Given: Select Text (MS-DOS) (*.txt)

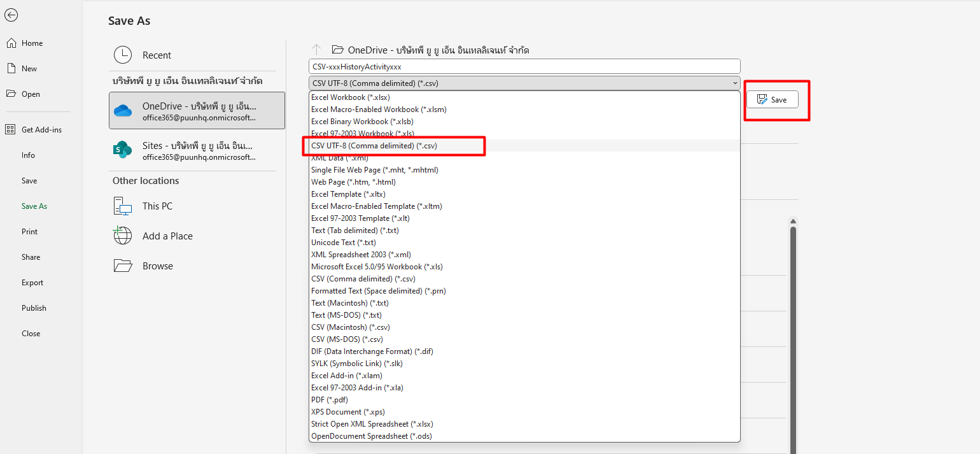Looking at the screenshot, I should click(x=524, y=315).
